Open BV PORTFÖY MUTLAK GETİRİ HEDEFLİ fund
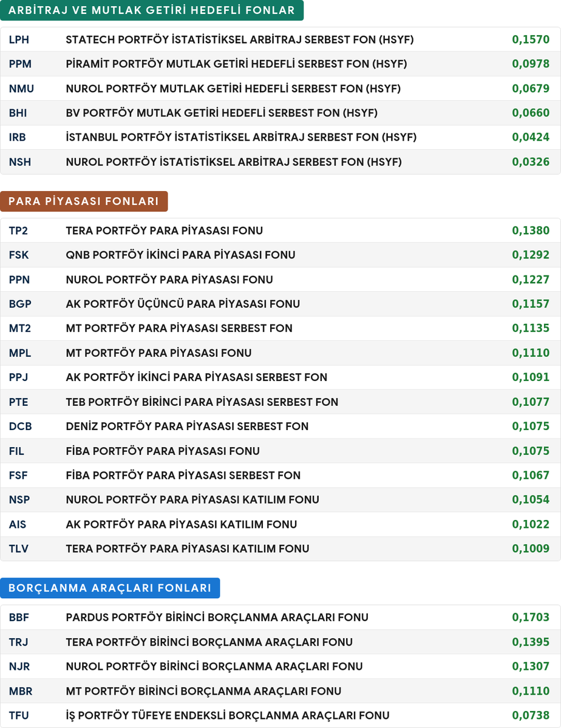The height and width of the screenshot is (728, 561). pos(222,113)
